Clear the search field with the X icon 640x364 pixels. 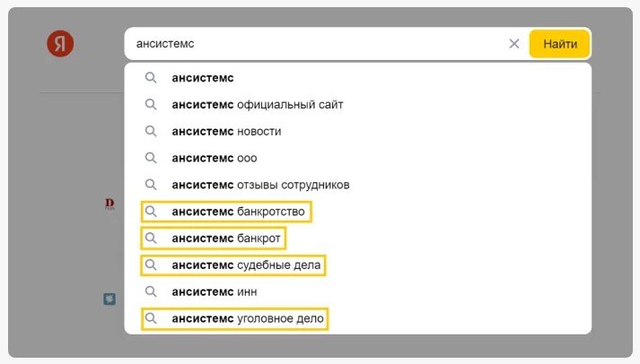(513, 44)
